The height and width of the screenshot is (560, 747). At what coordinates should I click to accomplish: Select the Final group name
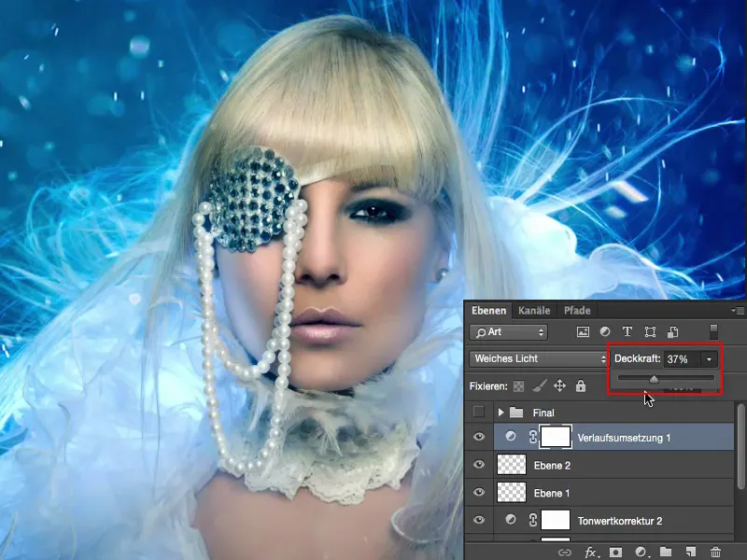point(543,413)
